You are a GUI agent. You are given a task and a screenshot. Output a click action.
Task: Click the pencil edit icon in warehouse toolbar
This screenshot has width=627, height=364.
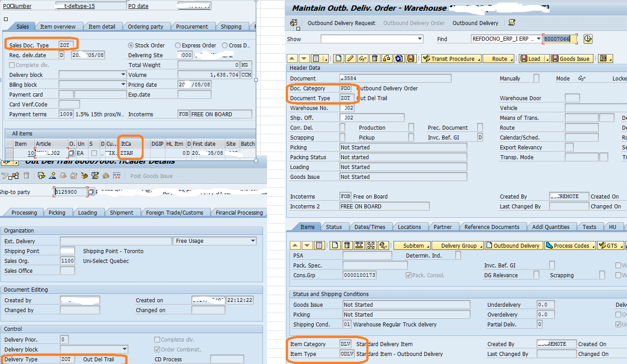(x=351, y=59)
